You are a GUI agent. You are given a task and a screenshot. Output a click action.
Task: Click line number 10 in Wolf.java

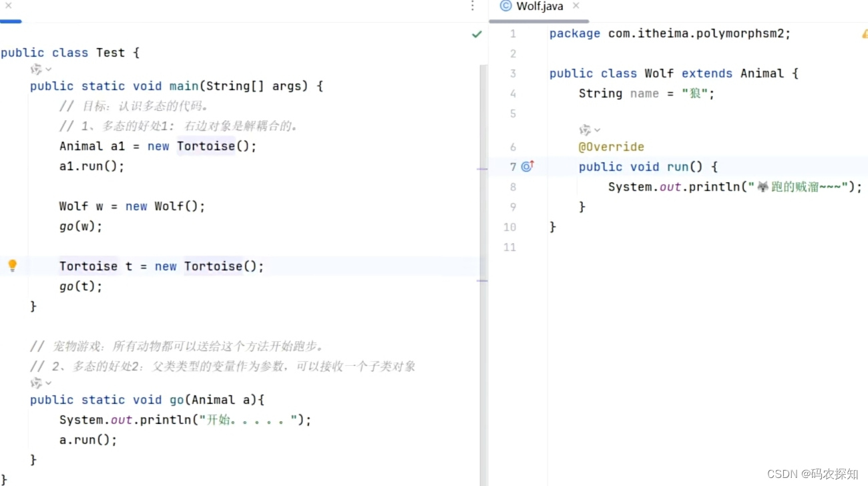tap(510, 227)
